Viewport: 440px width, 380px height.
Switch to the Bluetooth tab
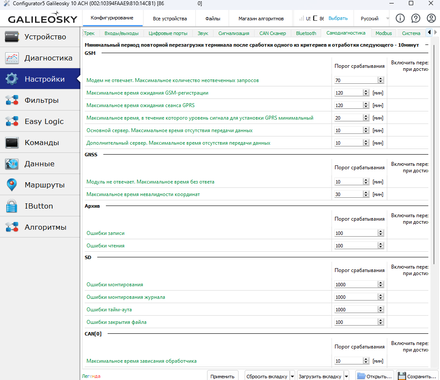click(306, 33)
